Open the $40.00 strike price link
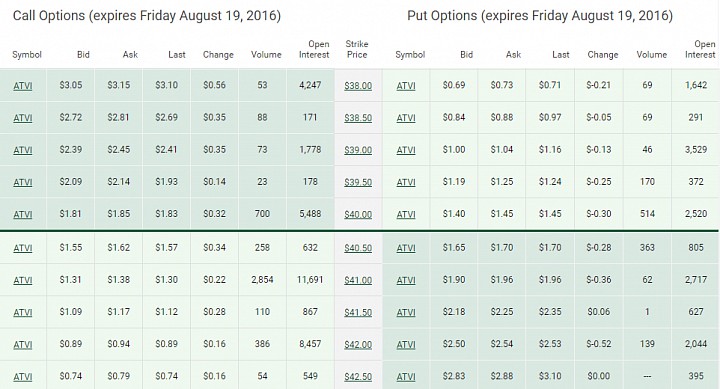Image resolution: width=720 pixels, height=389 pixels. 358,214
